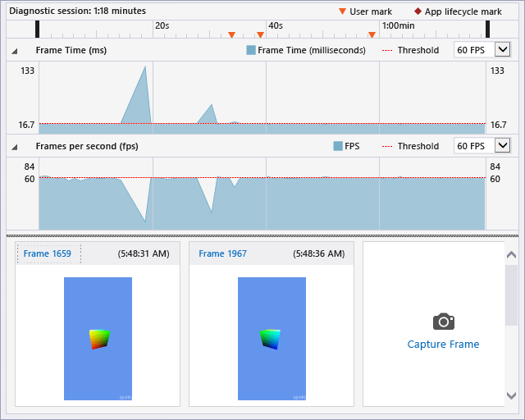Click the 'Frame Time (ms)' heading

tap(71, 50)
